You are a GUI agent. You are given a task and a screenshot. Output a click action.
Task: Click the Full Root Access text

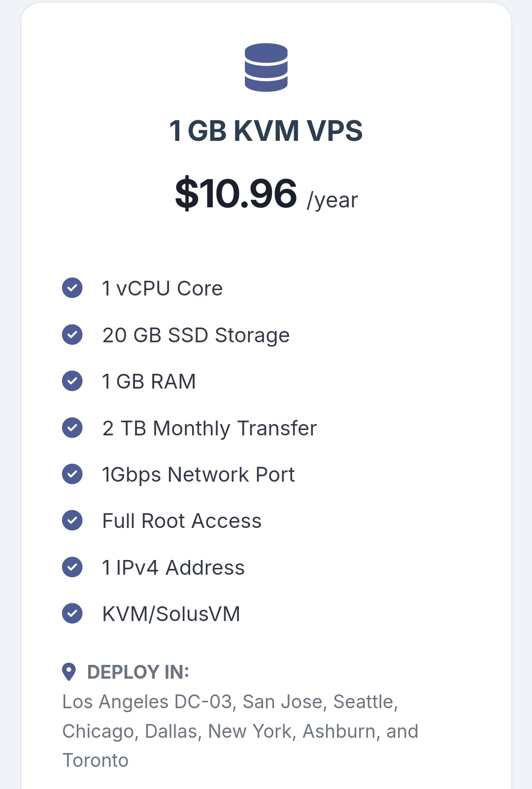point(182,521)
